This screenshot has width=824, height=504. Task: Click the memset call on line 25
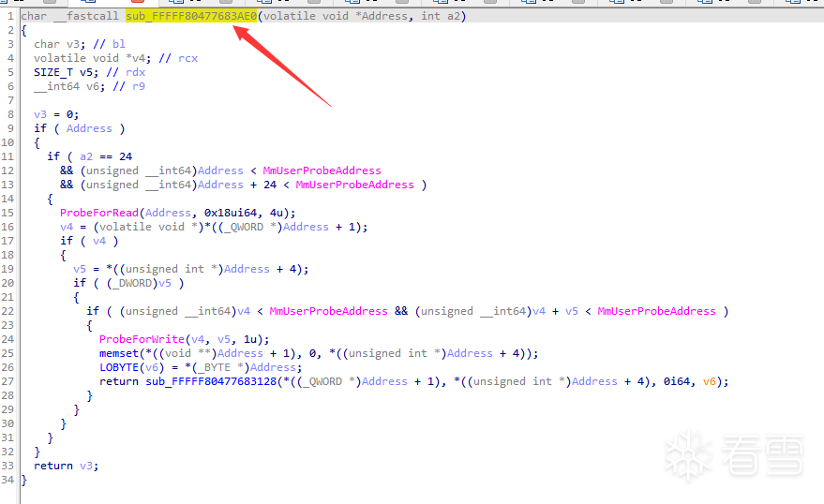119,353
